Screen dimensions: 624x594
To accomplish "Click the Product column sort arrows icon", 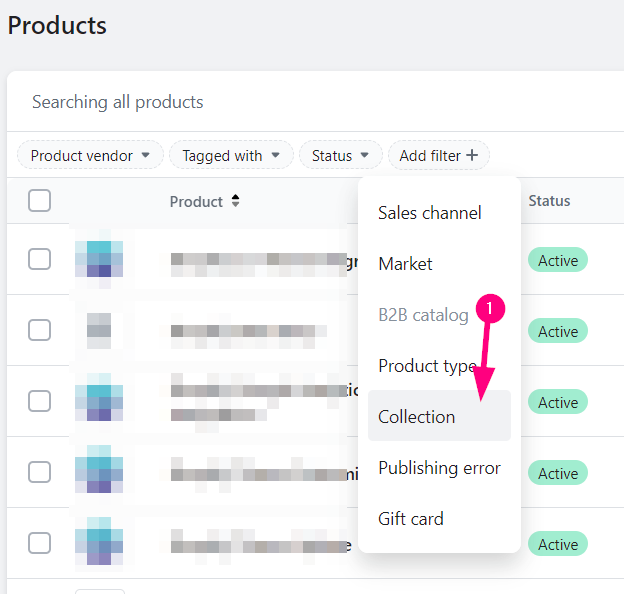I will pos(235,201).
